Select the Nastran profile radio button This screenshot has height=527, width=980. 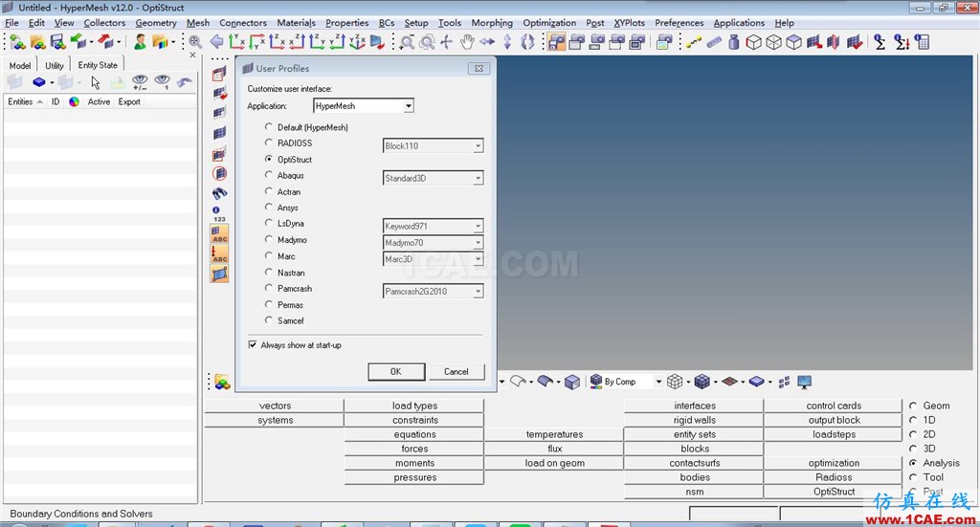coord(269,272)
